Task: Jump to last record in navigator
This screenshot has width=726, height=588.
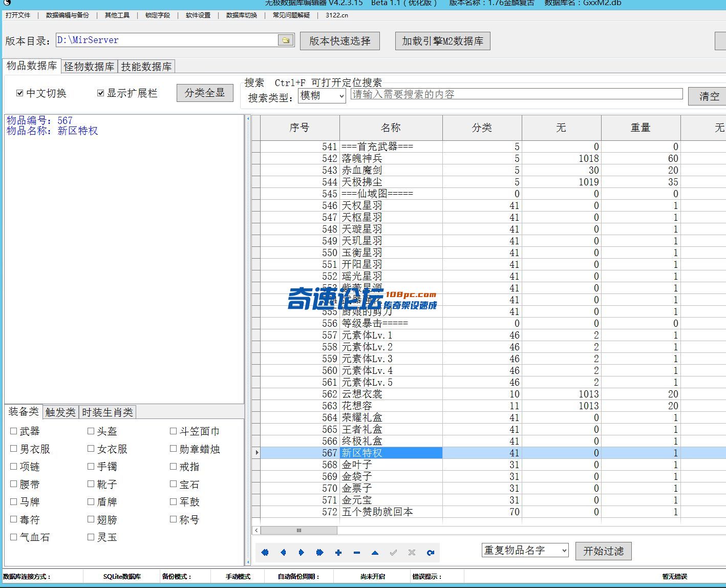Action: (x=320, y=553)
